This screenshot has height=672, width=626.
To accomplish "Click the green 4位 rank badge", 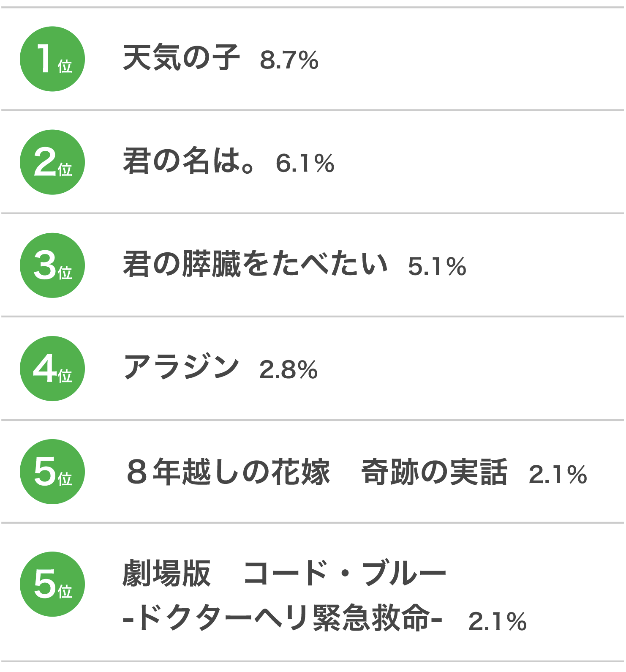I will pos(52,369).
